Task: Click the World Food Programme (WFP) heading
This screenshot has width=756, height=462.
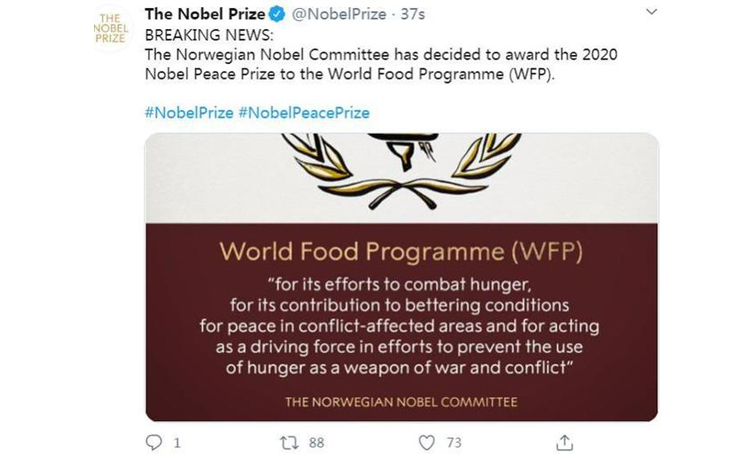Action: (401, 250)
